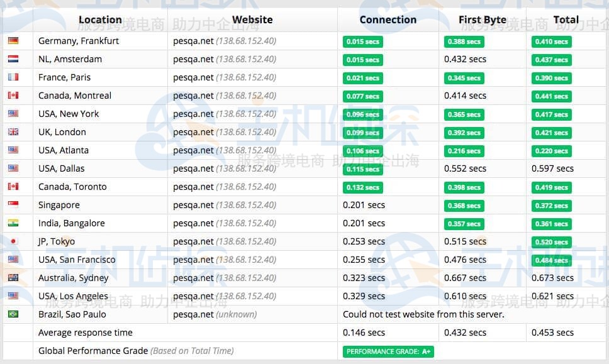Select the Brazil flag for Sao Paulo
Viewport: 609px width, 364px height.
tap(13, 314)
